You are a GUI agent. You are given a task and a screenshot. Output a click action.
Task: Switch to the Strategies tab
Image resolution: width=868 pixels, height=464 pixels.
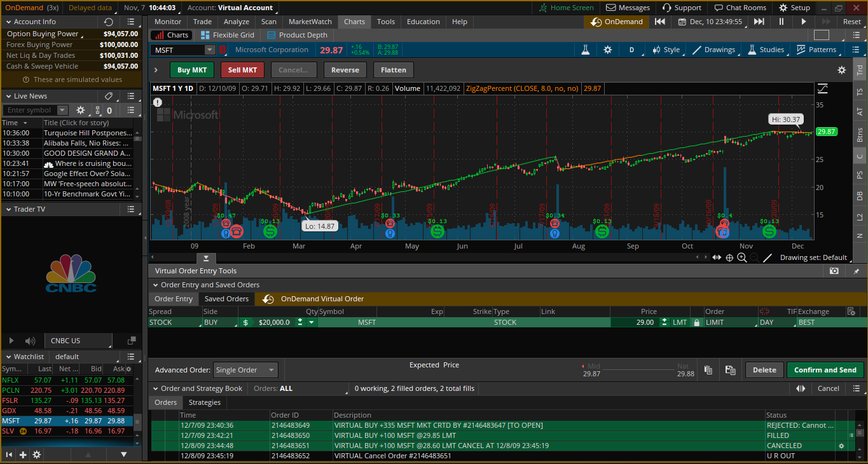tap(203, 402)
